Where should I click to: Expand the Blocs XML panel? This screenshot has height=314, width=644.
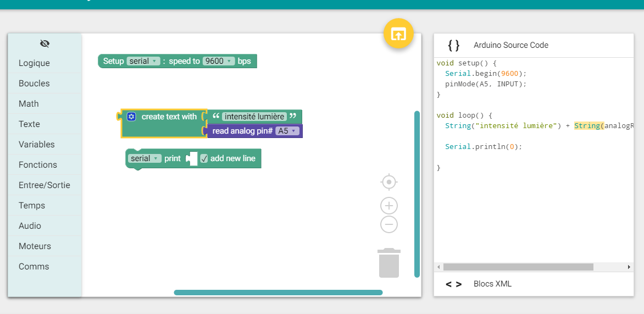click(492, 284)
